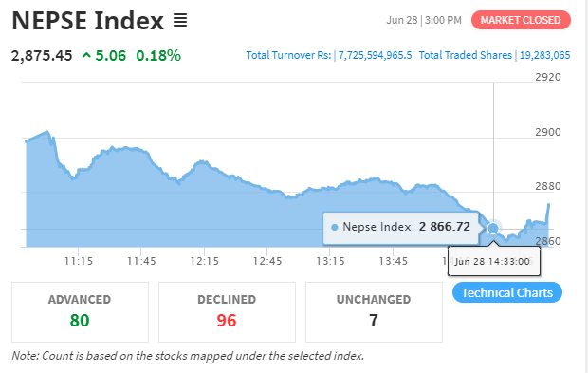Click the NEPSE Index title
Viewport: 588px width, 373px height.
88,20
